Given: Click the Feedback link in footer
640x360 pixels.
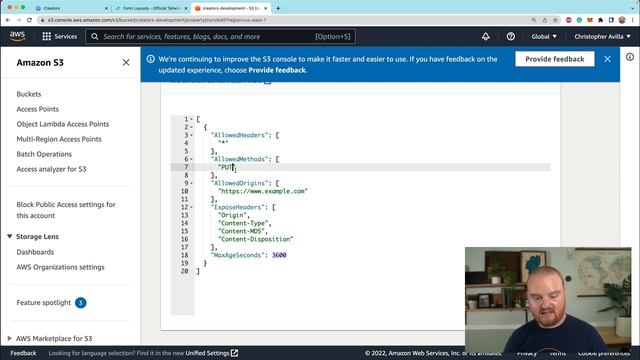Looking at the screenshot, I should tap(23, 353).
